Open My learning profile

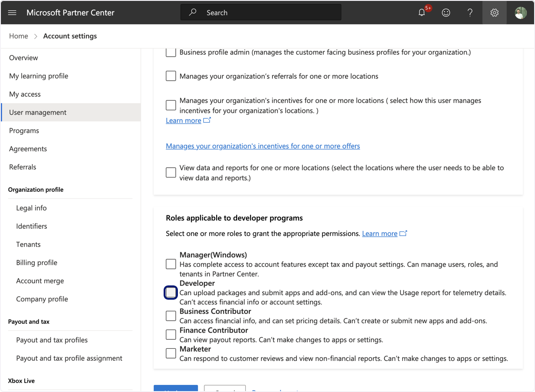pos(39,76)
